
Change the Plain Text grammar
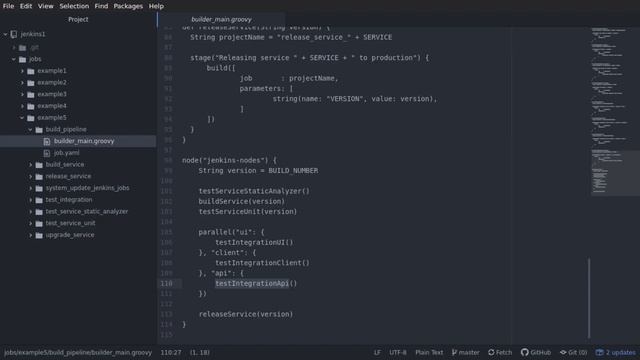point(429,352)
